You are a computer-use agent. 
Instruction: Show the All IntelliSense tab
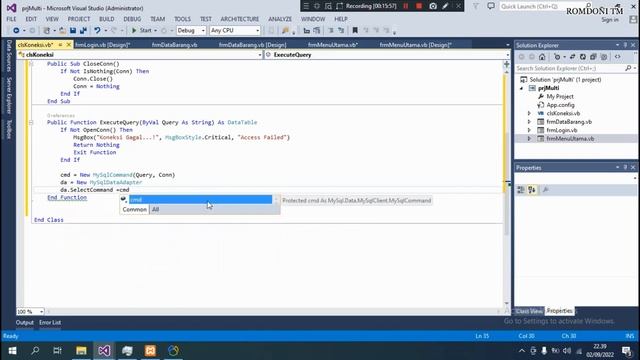156,209
